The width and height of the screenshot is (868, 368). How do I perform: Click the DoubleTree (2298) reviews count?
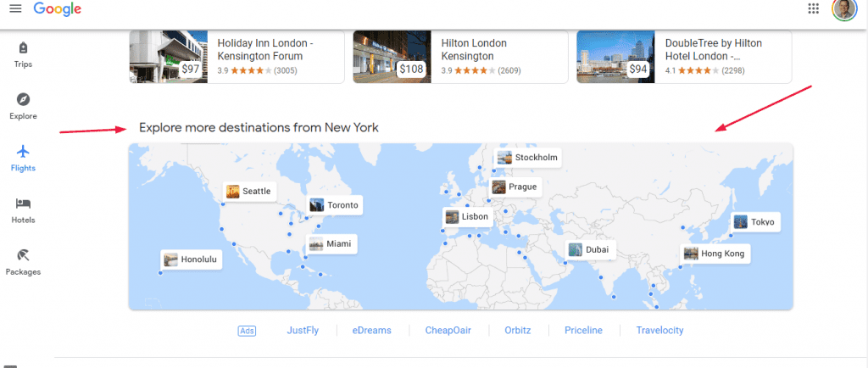tap(733, 71)
